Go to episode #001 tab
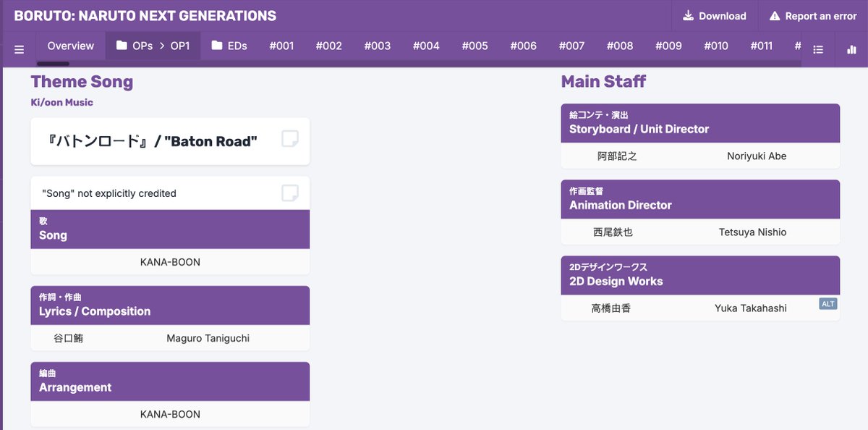 coord(281,46)
